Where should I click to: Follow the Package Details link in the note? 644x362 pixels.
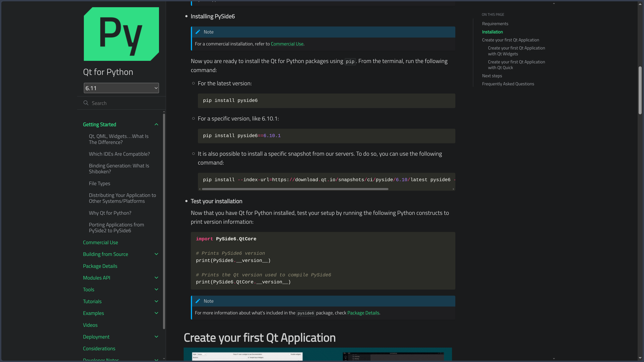[x=363, y=313]
